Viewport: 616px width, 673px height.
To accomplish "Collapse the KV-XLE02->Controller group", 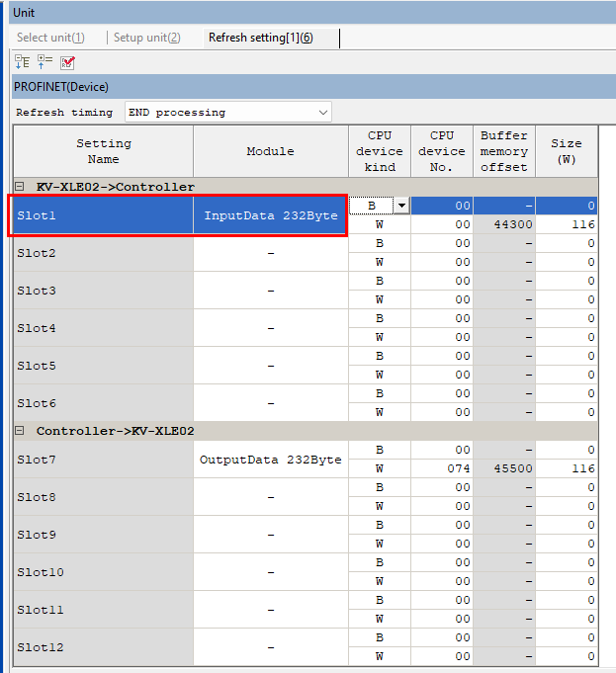I will click(20, 187).
